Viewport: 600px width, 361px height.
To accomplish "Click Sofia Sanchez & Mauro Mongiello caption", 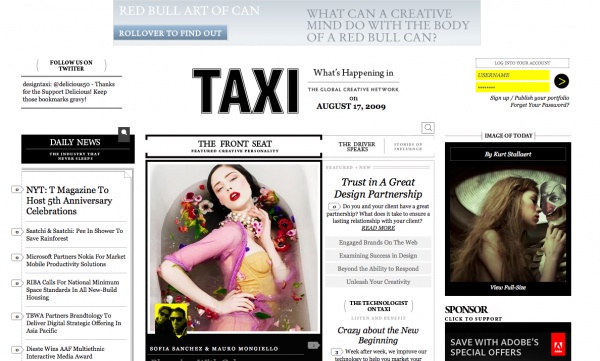I will pos(214,349).
